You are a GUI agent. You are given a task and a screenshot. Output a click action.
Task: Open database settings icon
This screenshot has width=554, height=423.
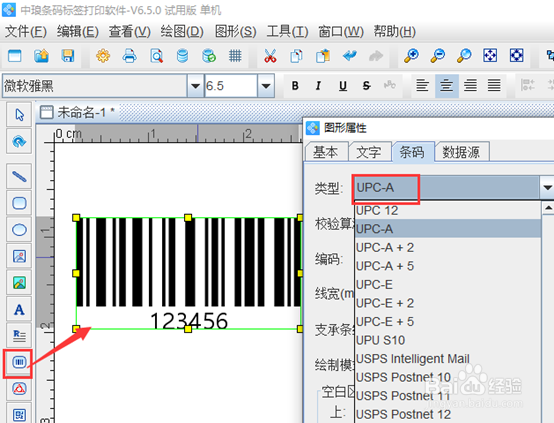182,56
